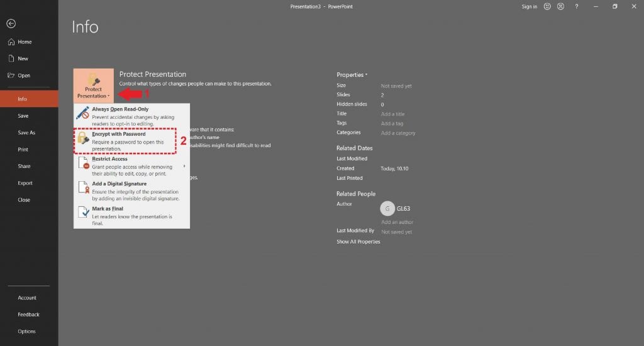Click the Related People heading
The width and height of the screenshot is (644, 346).
tap(356, 194)
